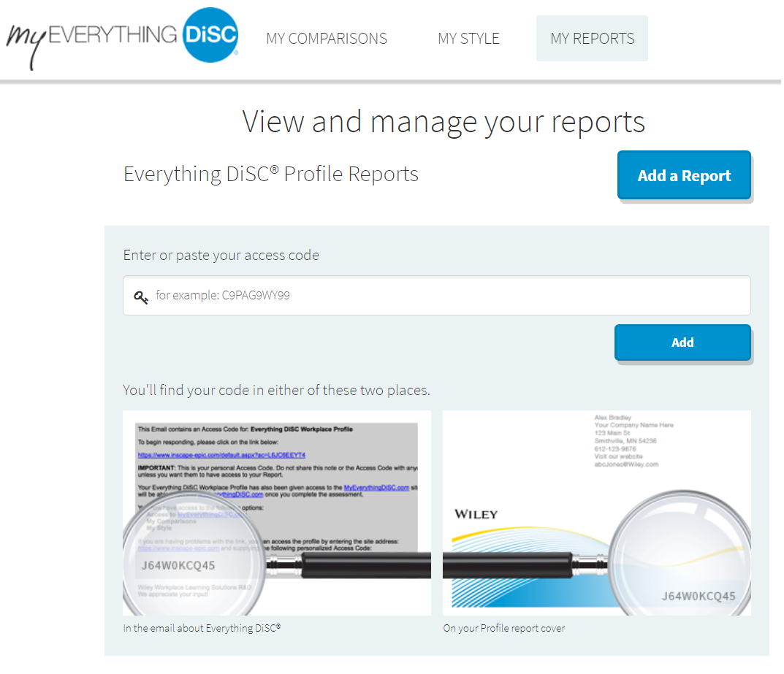The height and width of the screenshot is (674, 784).
Task: Click the Add a Report button
Action: pyautogui.click(x=684, y=175)
